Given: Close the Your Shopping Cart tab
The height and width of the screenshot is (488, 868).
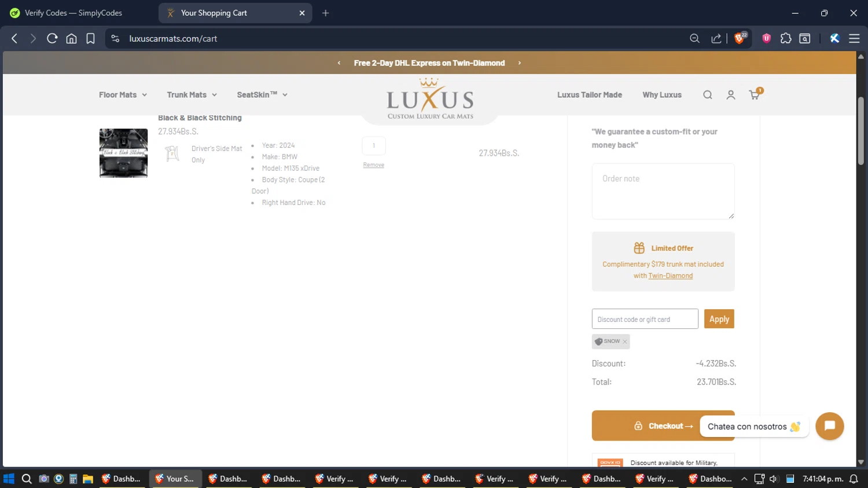Looking at the screenshot, I should [301, 13].
